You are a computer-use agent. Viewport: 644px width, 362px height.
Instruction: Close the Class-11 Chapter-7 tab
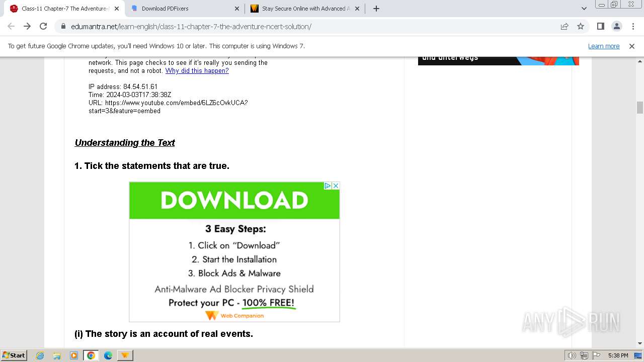(116, 9)
